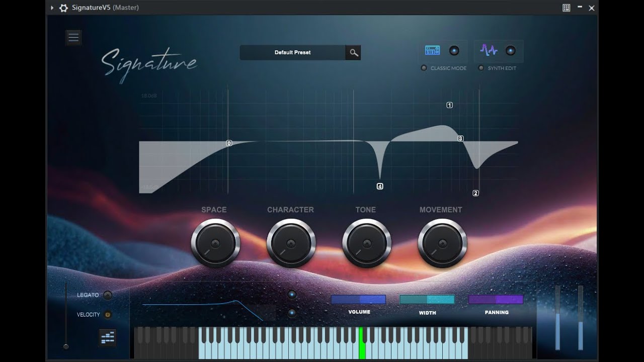
Task: Click the VOLUME slider bar
Action: (x=358, y=300)
